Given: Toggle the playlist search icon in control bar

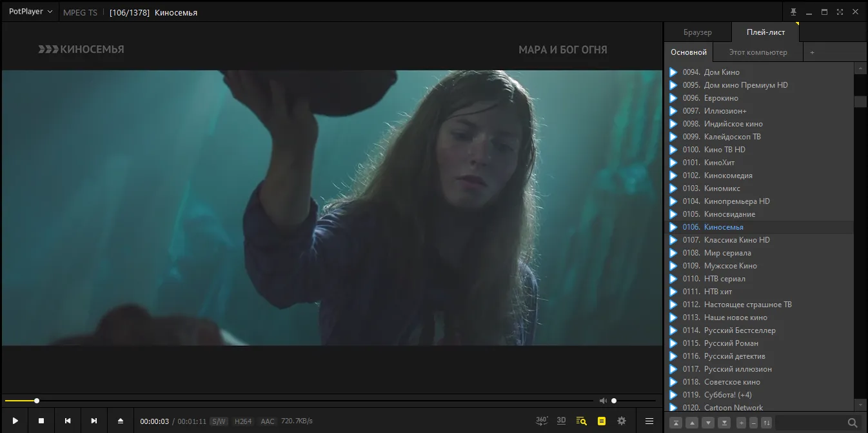Looking at the screenshot, I should (x=581, y=421).
